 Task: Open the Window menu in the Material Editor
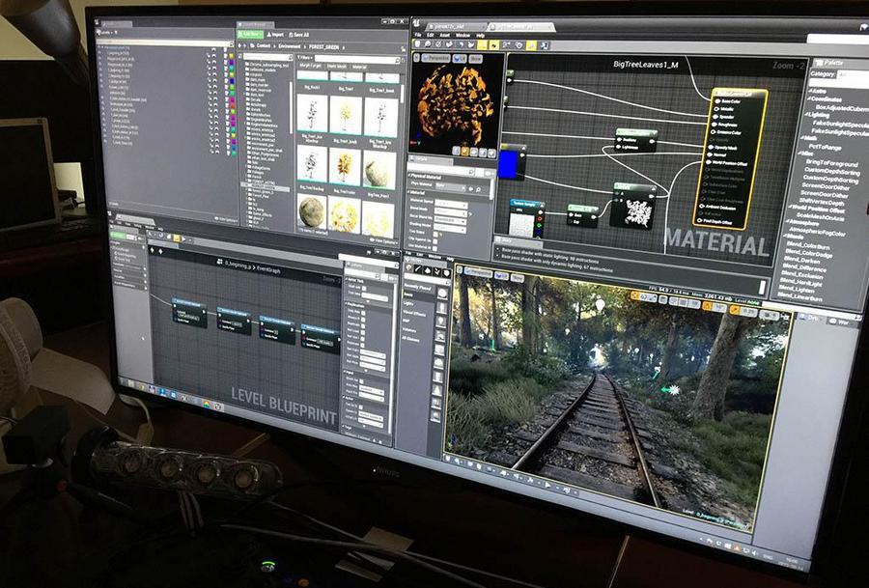point(463,36)
